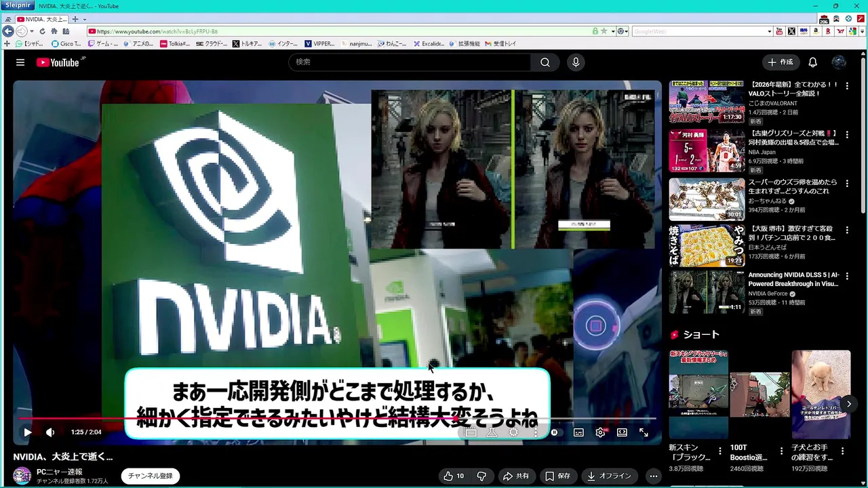868x488 pixels.
Task: Open options for 大阪 堺市 パチンコ店 video
Action: click(847, 230)
